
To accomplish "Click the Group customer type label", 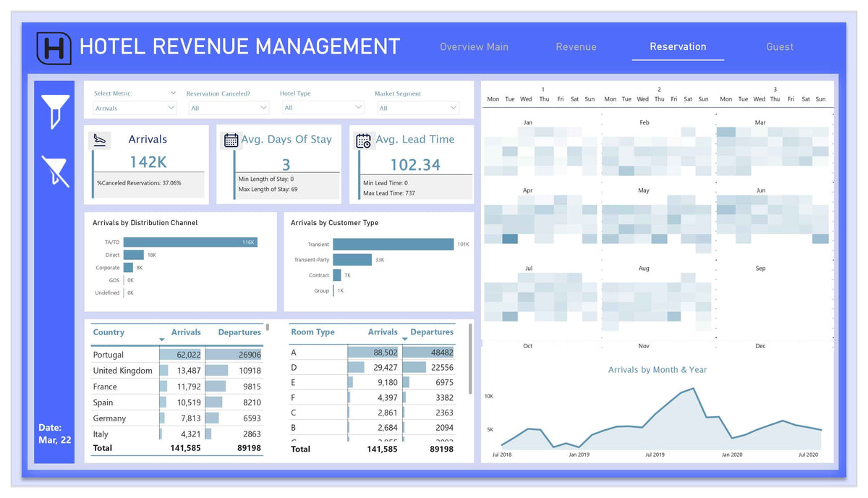I will click(x=322, y=291).
